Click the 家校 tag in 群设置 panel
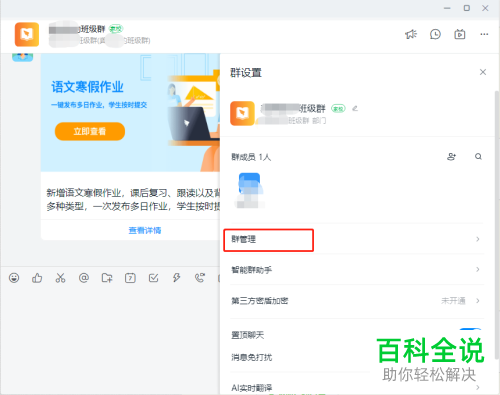This screenshot has height=395, width=500. click(338, 108)
